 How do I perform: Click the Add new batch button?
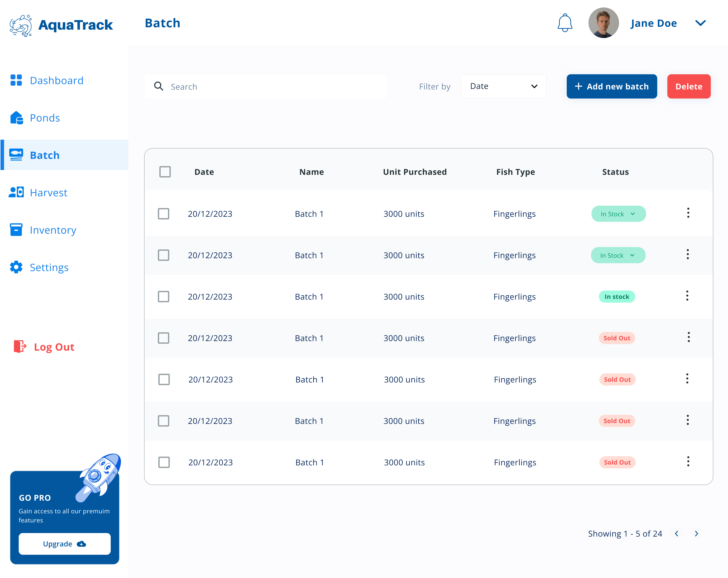click(612, 86)
